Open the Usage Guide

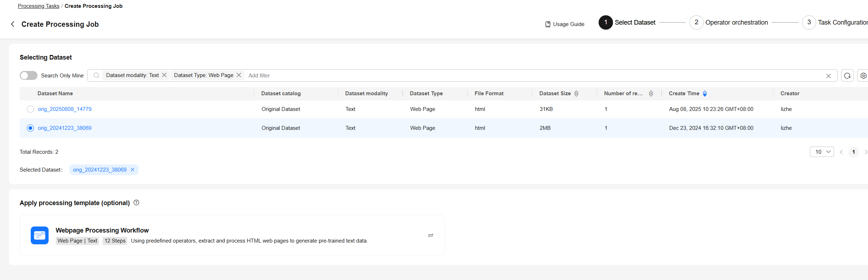tap(565, 24)
